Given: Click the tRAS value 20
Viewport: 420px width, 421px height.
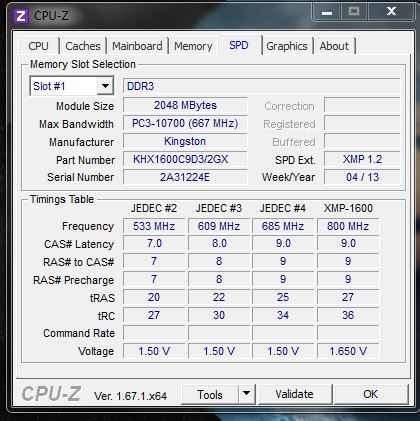Looking at the screenshot, I should (x=154, y=297).
